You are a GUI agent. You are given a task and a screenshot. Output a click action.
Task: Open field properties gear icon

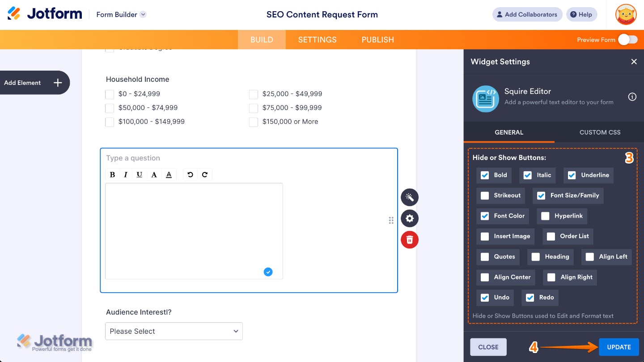click(x=409, y=219)
